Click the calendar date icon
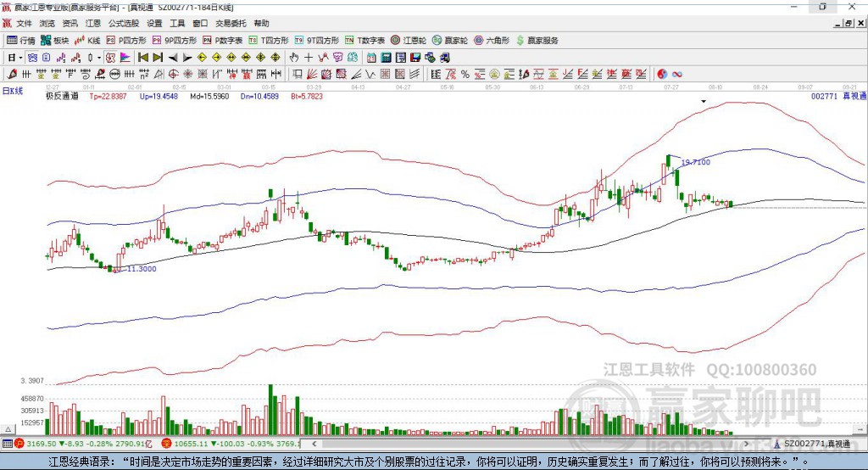The width and height of the screenshot is (868, 470). pos(371,58)
